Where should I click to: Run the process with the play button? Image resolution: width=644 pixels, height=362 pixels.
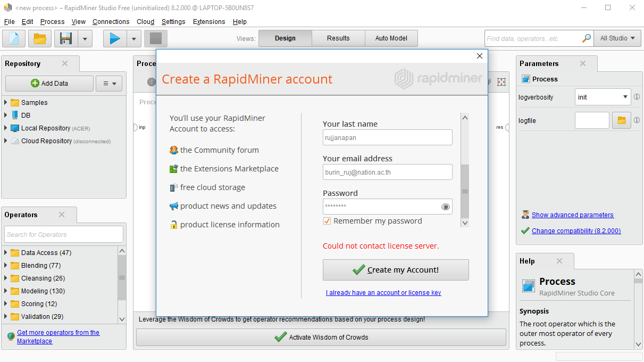click(x=114, y=39)
